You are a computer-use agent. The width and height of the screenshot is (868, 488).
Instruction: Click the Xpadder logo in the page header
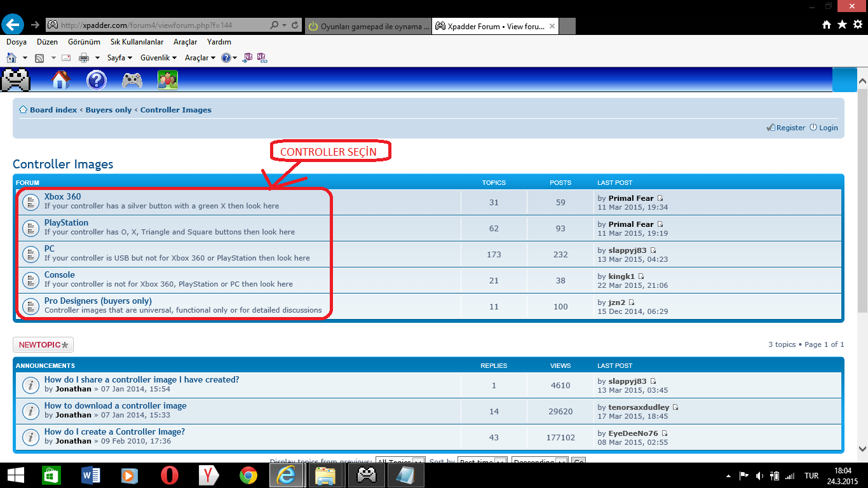click(16, 80)
